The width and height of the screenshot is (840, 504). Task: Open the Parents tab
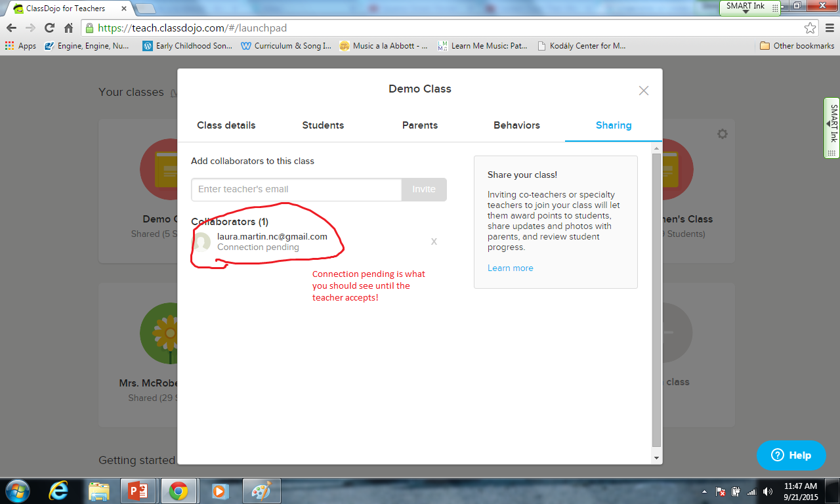coord(420,125)
